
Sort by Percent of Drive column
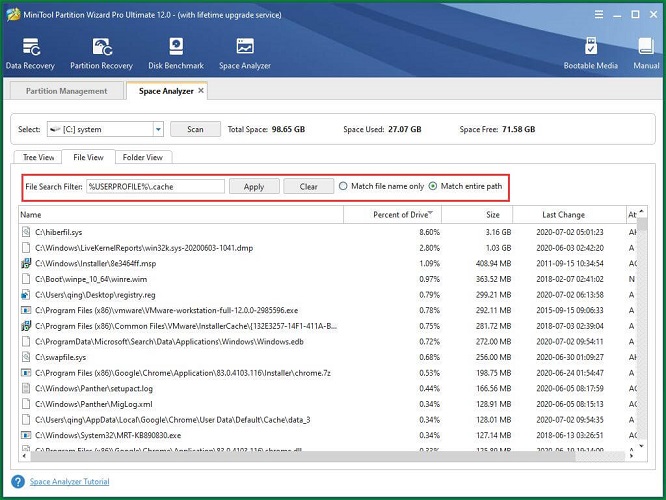coord(392,215)
